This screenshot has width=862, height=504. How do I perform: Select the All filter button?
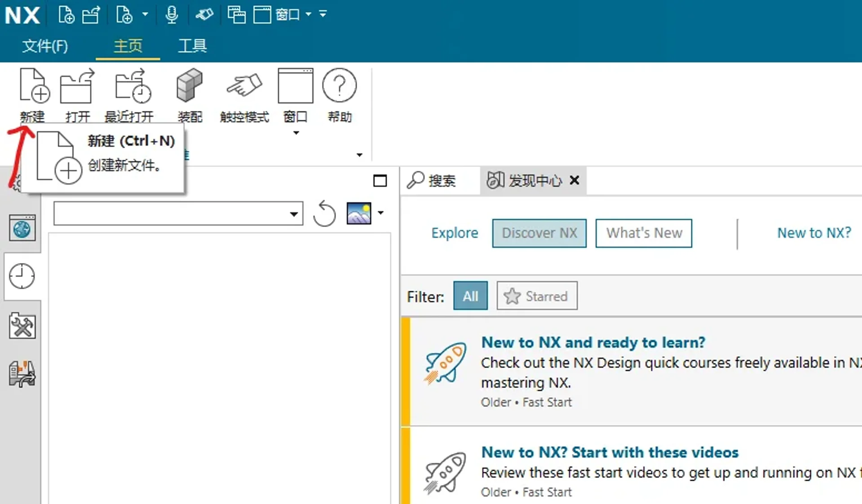pyautogui.click(x=470, y=296)
